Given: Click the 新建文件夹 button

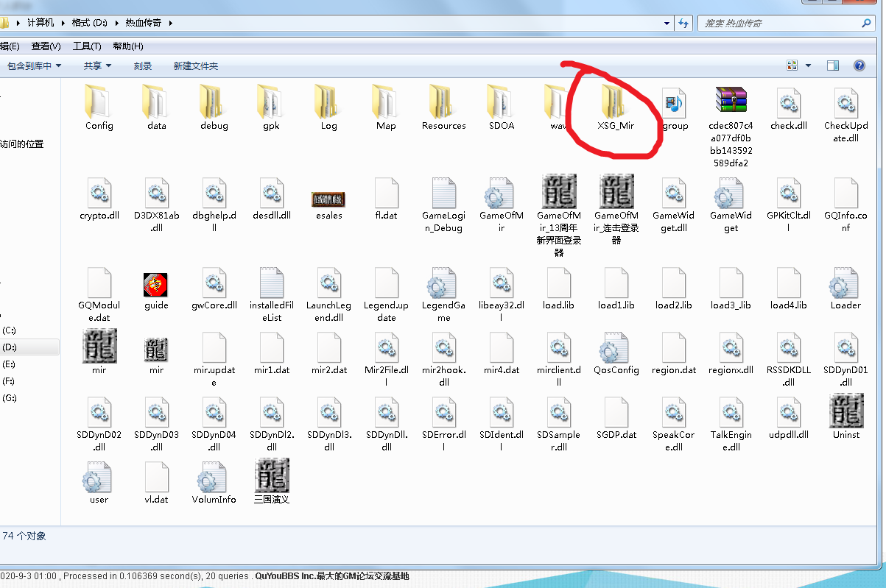Looking at the screenshot, I should (196, 65).
